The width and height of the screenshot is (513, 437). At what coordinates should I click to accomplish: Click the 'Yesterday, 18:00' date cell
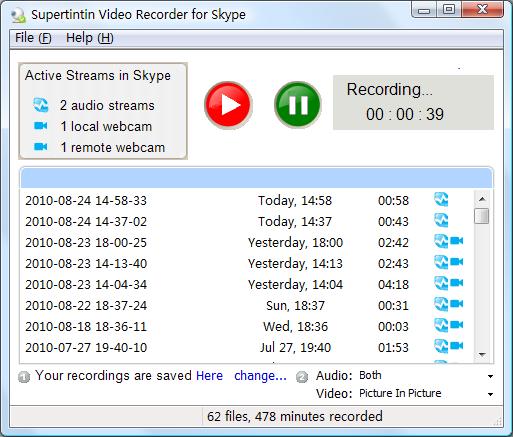pos(295,243)
